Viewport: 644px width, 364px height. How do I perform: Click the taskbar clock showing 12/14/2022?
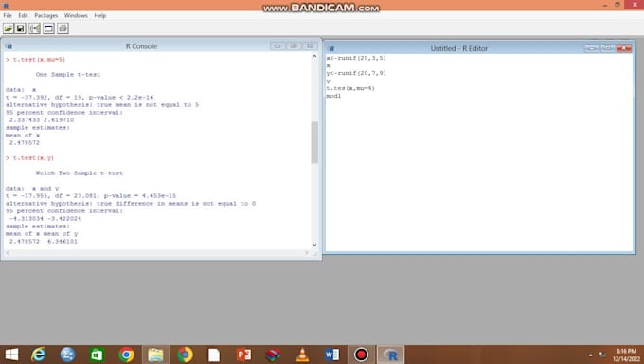(x=626, y=355)
